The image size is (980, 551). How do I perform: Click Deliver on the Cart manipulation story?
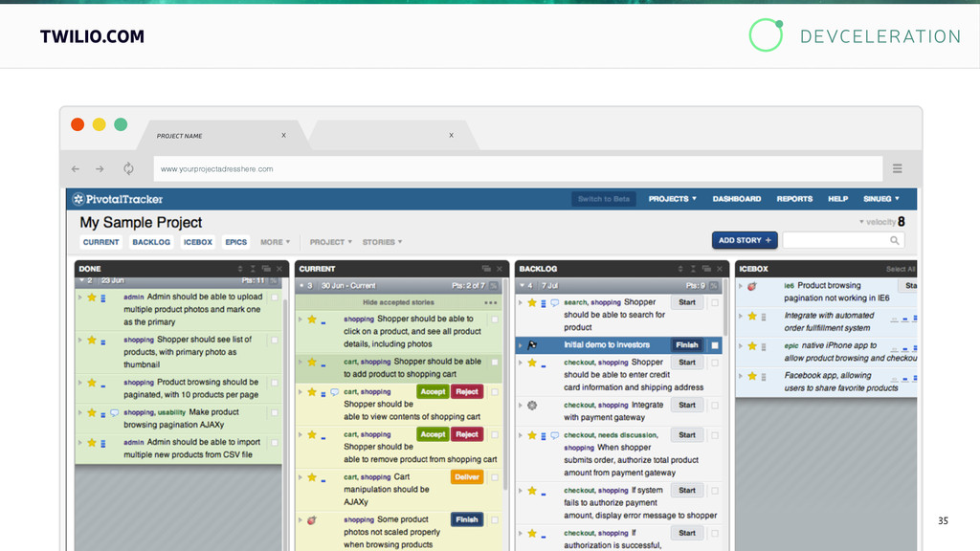467,477
